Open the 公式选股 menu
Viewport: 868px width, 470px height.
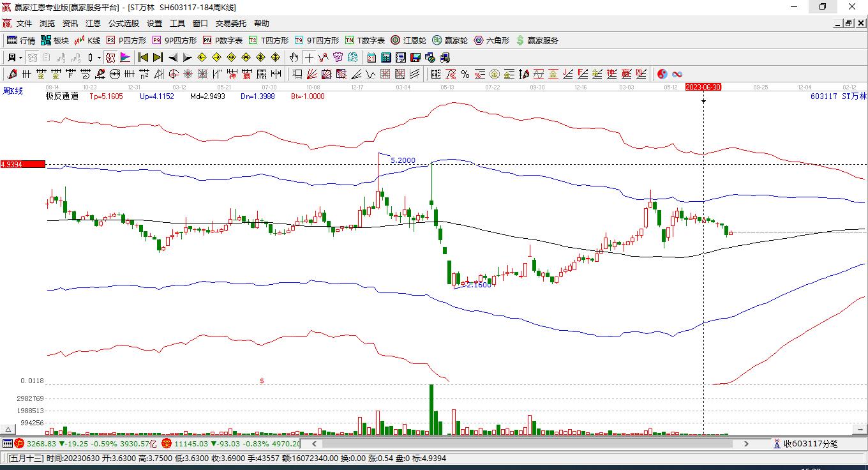tap(124, 24)
